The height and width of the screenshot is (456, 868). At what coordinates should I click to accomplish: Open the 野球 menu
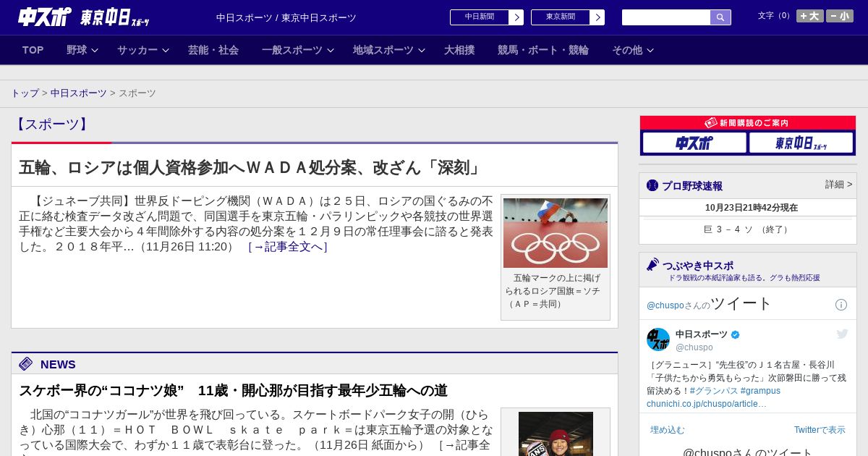(x=77, y=50)
